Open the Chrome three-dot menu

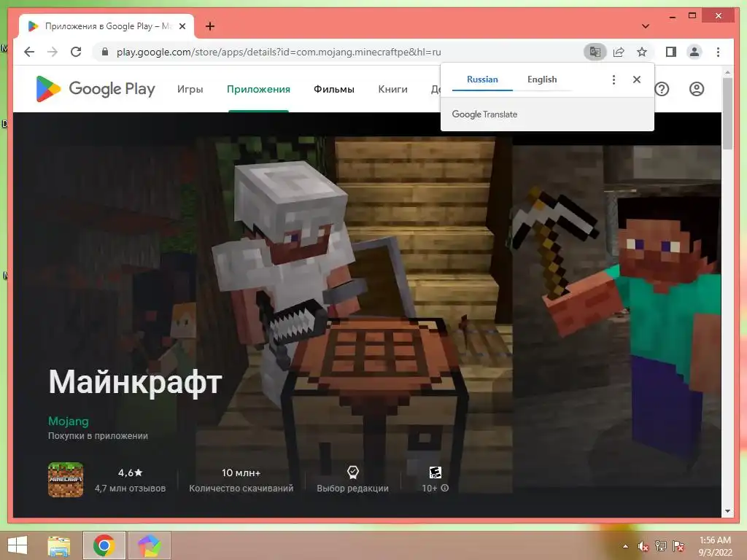[x=718, y=52]
